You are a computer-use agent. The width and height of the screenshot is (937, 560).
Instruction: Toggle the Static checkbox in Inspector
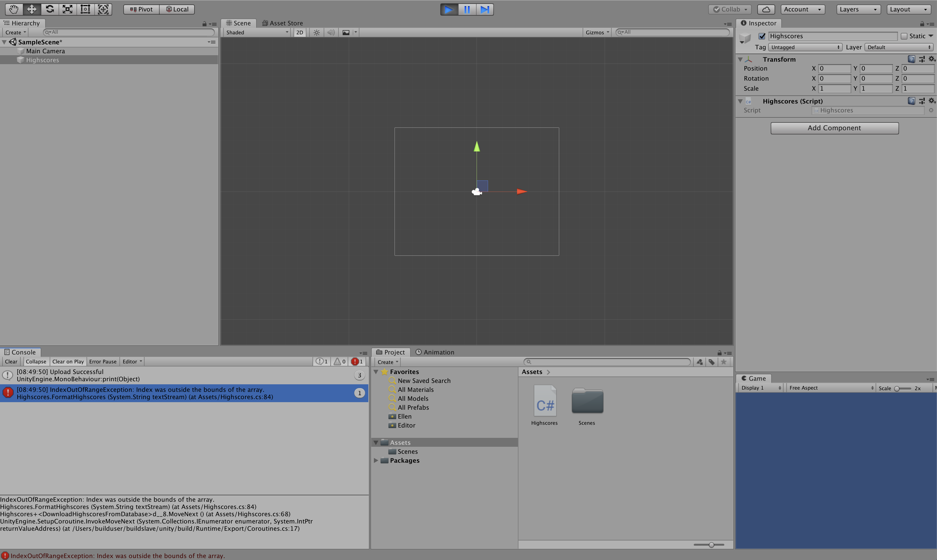pos(904,36)
